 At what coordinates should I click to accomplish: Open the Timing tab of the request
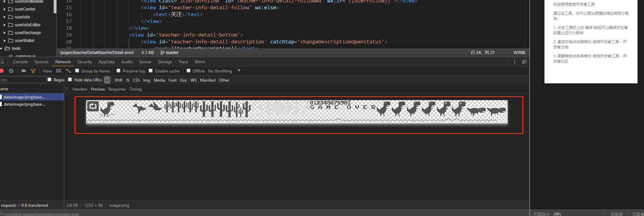[x=135, y=89]
